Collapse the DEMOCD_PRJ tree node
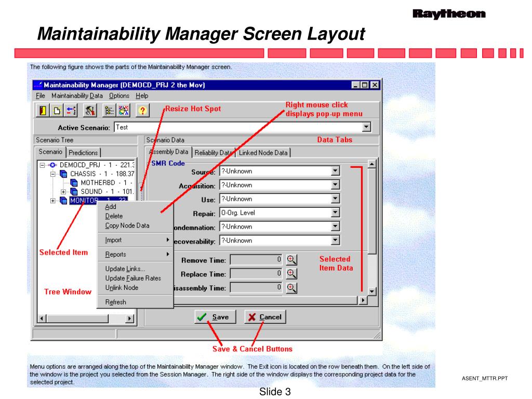532x399 pixels. pyautogui.click(x=43, y=165)
